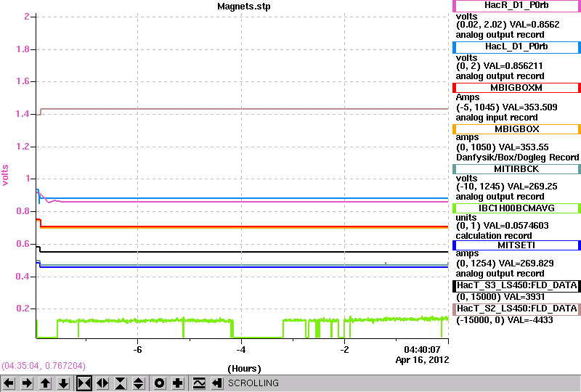The image size is (581, 392).
Task: Pan the plot right with right arrow
Action: [27, 383]
